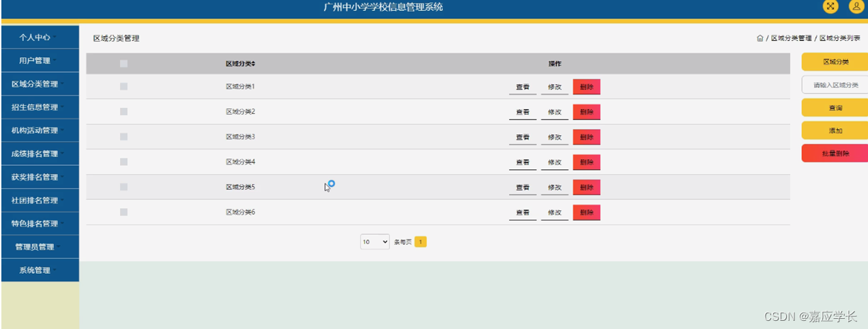The height and width of the screenshot is (329, 868).
Task: Click 查看 for 区域分类3
Action: [523, 137]
